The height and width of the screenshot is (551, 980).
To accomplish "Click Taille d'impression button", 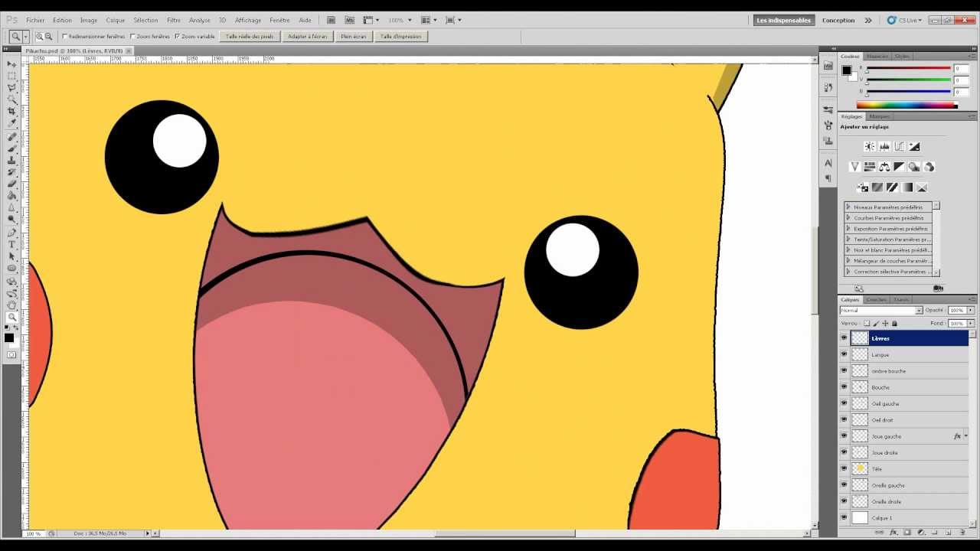I will pyautogui.click(x=400, y=36).
